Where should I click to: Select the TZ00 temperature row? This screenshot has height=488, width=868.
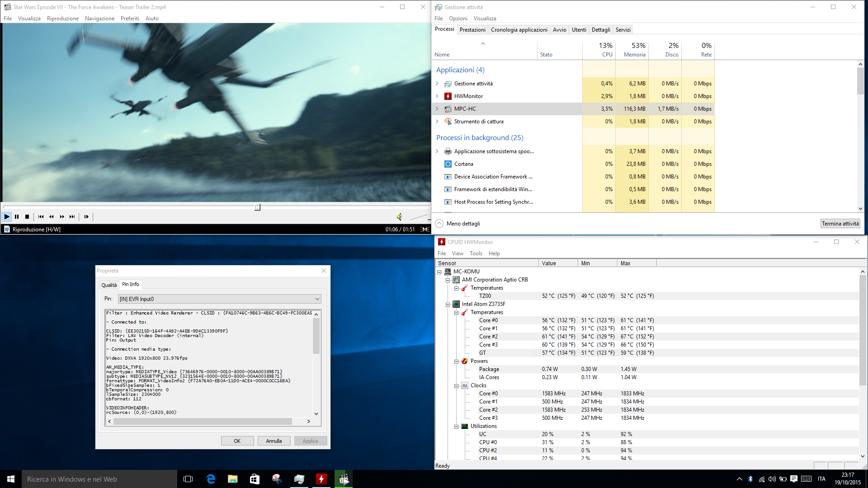click(646, 296)
